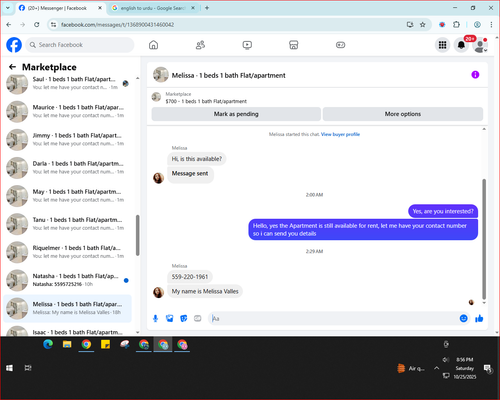Open the Windows Start menu
This screenshot has height=400, width=500.
tap(9, 368)
